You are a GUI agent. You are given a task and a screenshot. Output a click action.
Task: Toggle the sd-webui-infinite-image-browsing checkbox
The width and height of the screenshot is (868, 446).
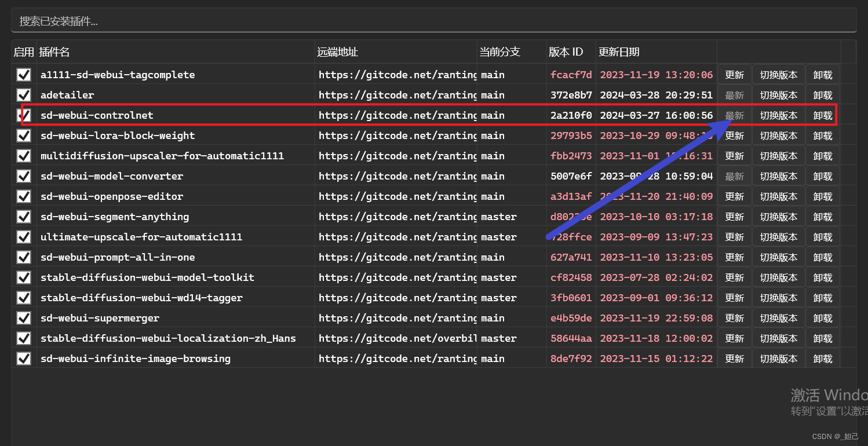click(x=24, y=359)
